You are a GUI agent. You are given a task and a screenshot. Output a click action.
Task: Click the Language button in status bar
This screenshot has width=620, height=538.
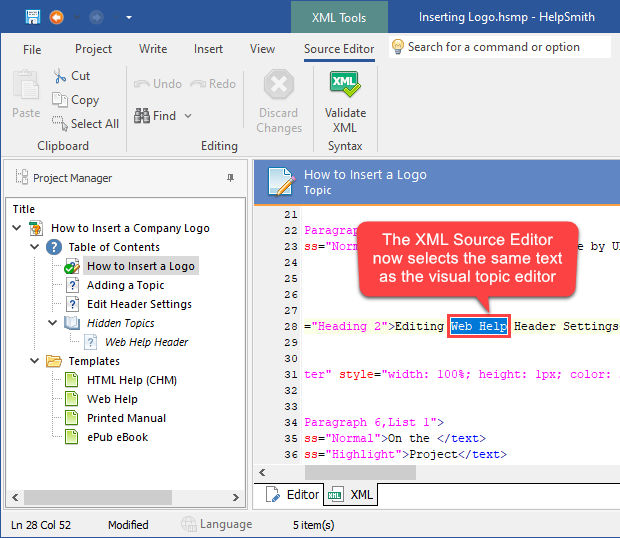(x=217, y=525)
